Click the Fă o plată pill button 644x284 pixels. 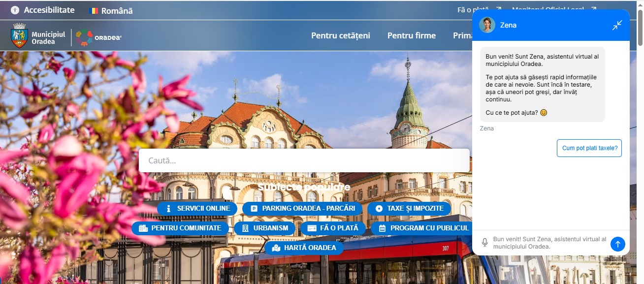coord(333,228)
